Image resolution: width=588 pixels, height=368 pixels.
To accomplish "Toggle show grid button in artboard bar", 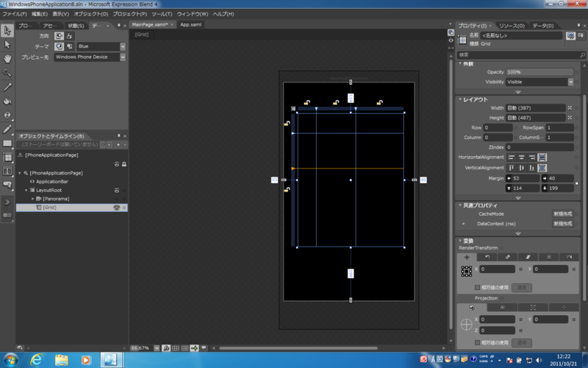I will [x=176, y=348].
